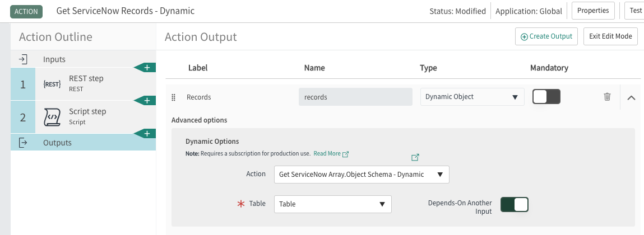This screenshot has width=644, height=235.
Task: Select Outputs in Action Outline
Action: [84, 142]
